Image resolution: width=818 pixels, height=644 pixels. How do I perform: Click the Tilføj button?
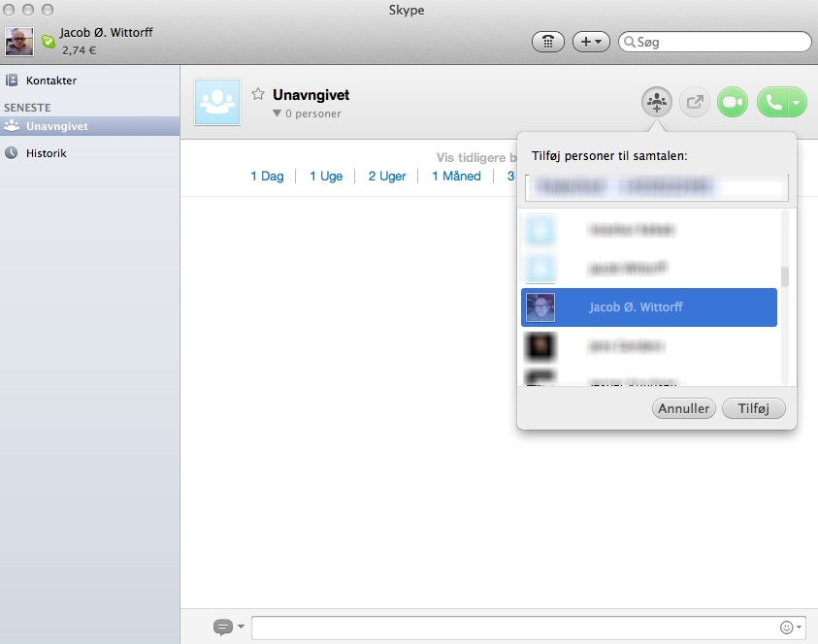click(x=753, y=408)
